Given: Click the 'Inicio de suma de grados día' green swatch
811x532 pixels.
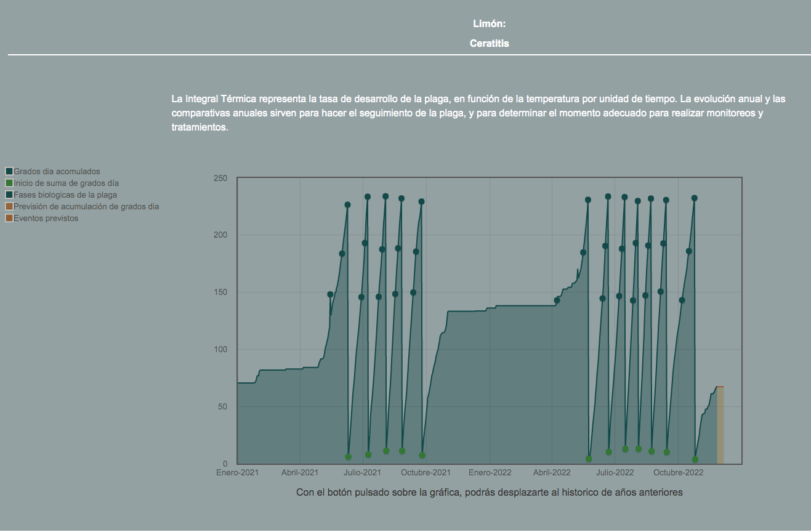Looking at the screenshot, I should [x=9, y=183].
